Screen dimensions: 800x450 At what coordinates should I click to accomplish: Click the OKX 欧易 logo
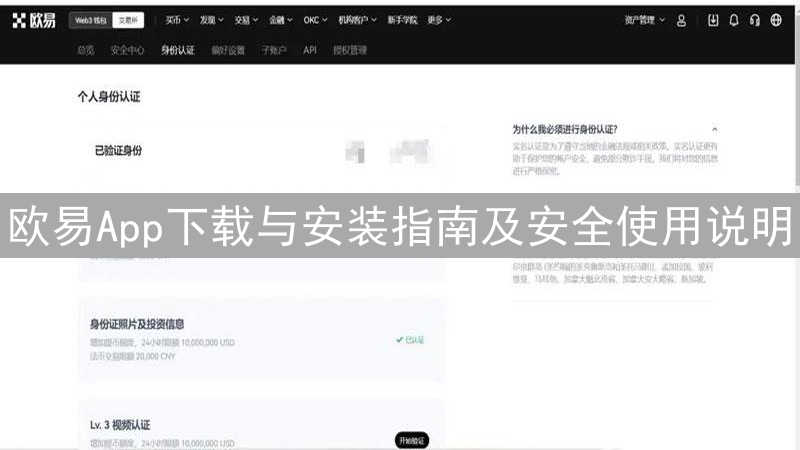[34, 20]
